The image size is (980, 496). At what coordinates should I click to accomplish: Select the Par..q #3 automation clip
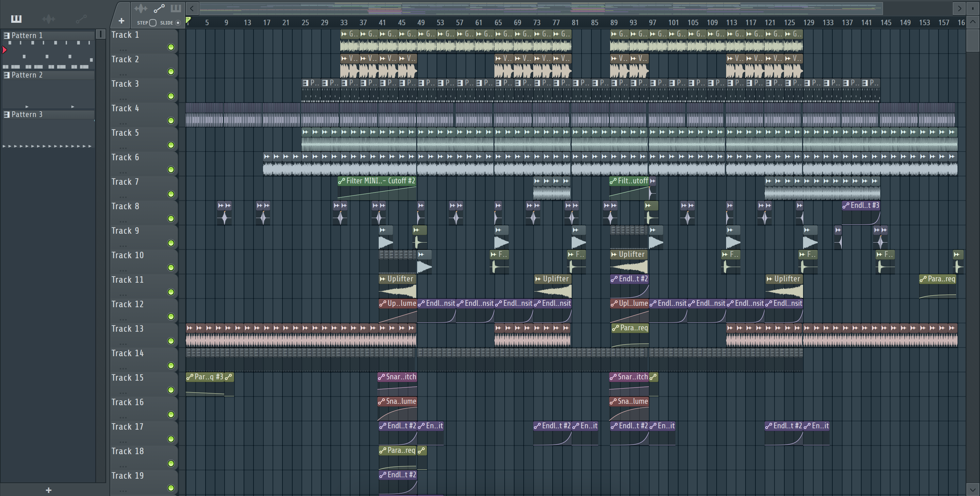(205, 384)
